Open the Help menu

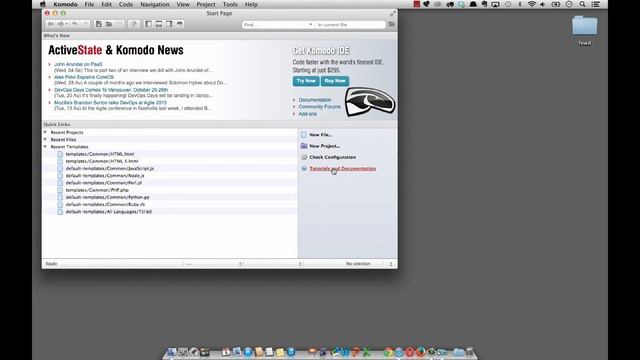tap(251, 4)
